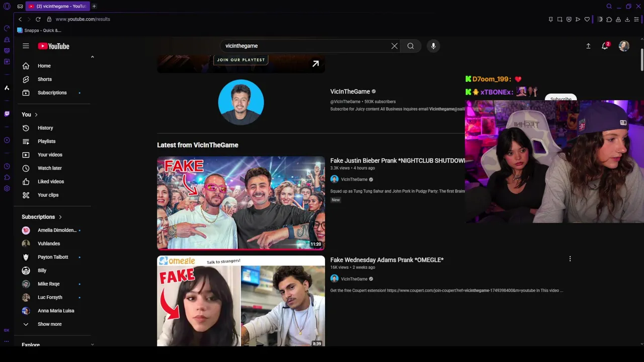Click the JOIN OUR PLAYTEST banner button

(x=241, y=60)
